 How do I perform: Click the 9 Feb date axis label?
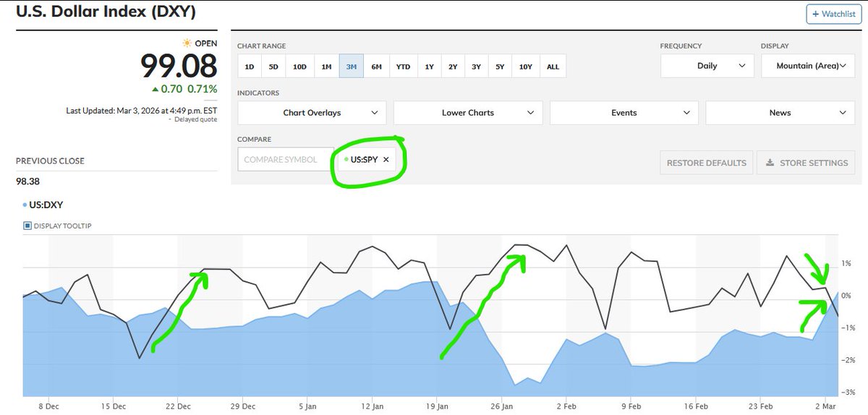tap(630, 406)
